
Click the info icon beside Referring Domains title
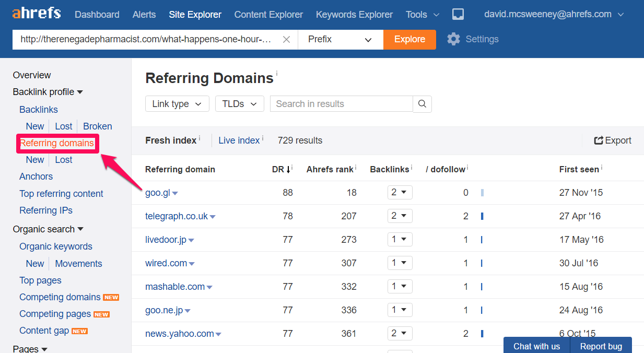[277, 74]
